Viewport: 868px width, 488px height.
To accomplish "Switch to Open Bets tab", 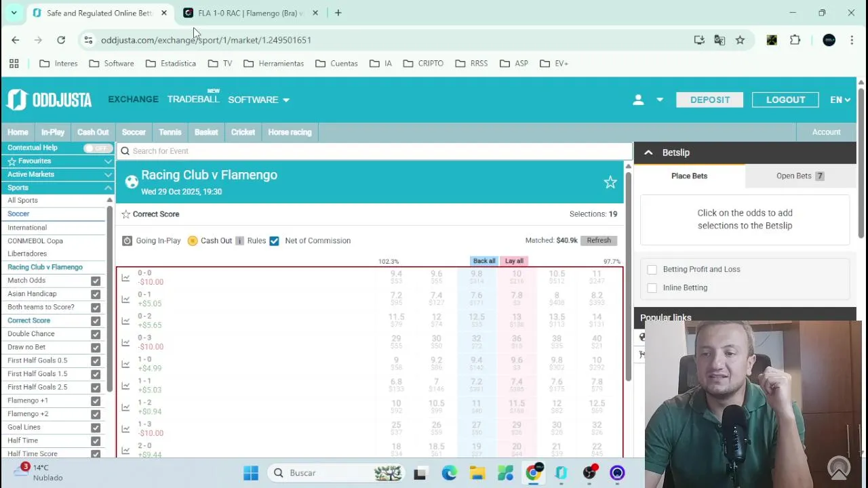I will point(800,176).
